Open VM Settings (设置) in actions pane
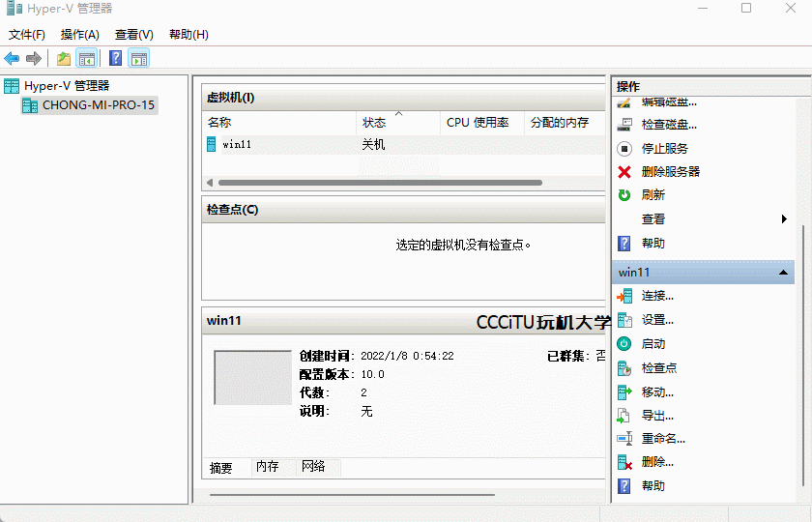Screen dimensions: 812x522 (657, 320)
